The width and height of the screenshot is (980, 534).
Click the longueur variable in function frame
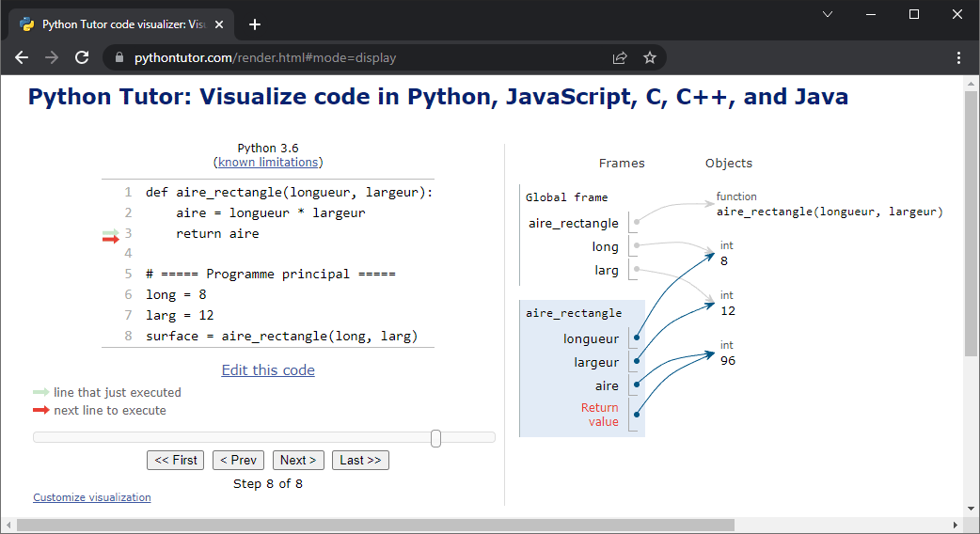[591, 339]
